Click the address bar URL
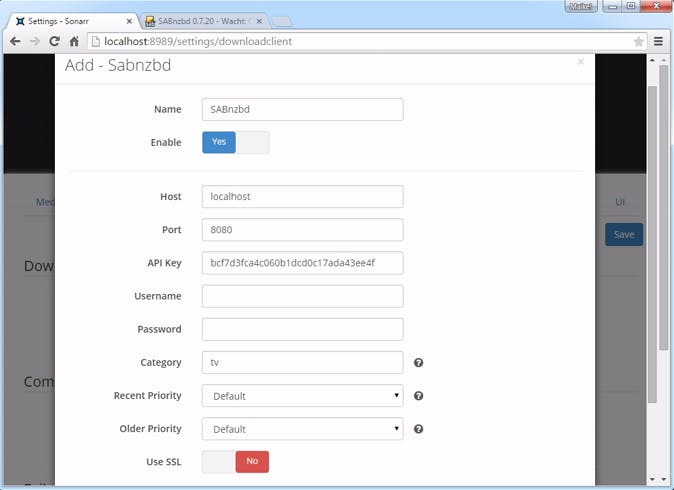 point(198,41)
